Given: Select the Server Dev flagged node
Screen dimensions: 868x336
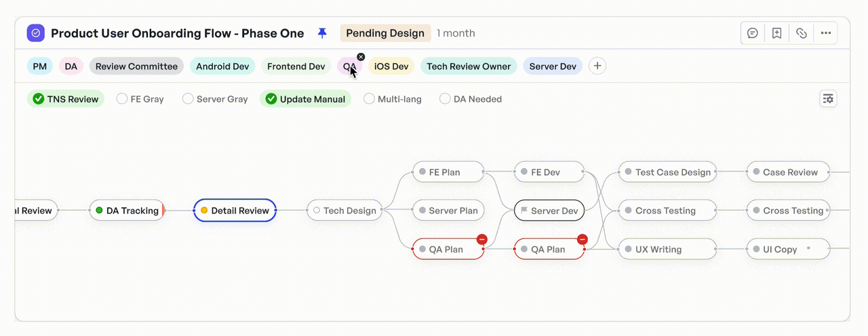Looking at the screenshot, I should [549, 211].
